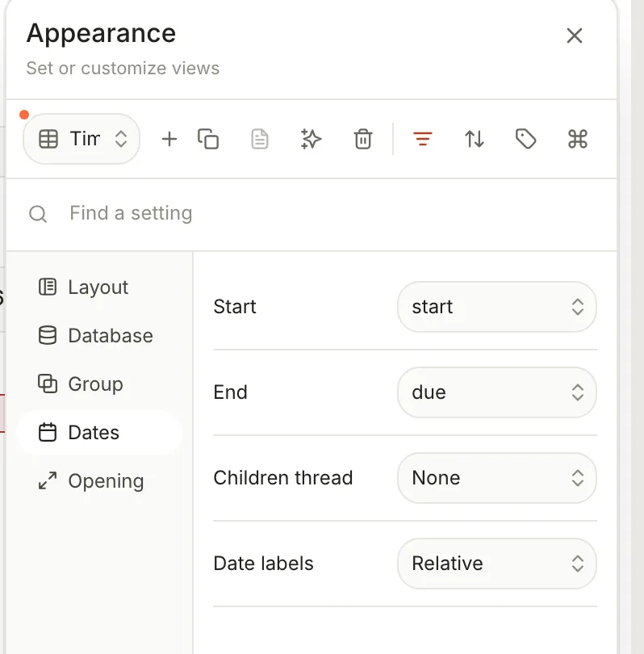Click the Find a setting search field

[312, 213]
